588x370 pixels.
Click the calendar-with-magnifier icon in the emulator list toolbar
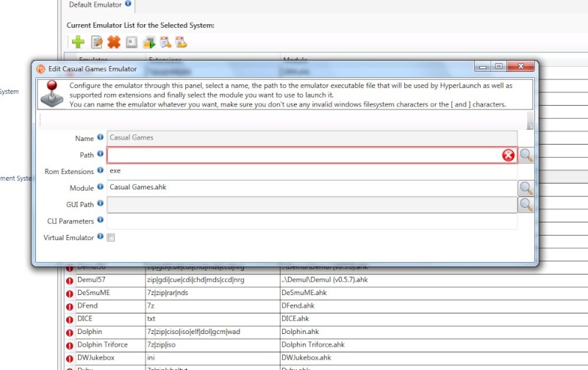tap(165, 42)
